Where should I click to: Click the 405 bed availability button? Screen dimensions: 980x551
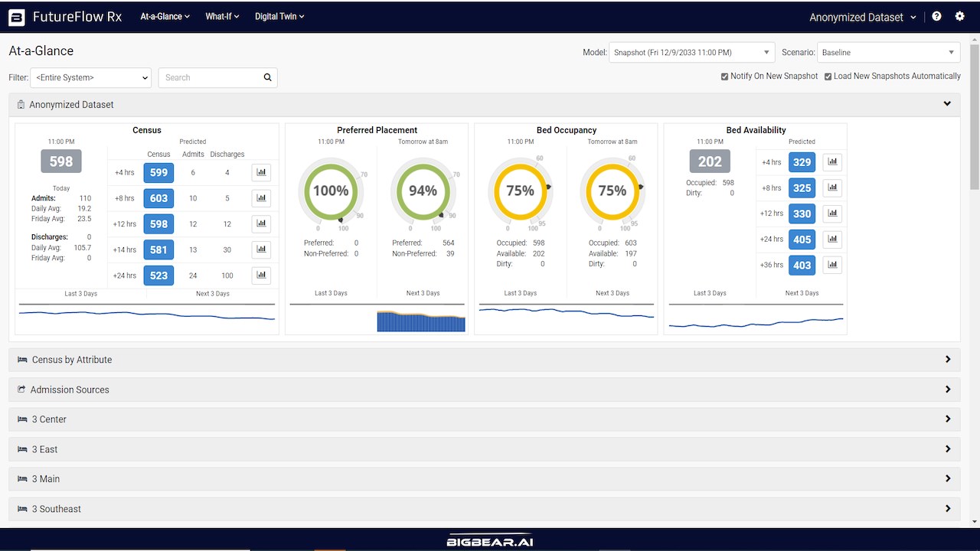(x=802, y=240)
